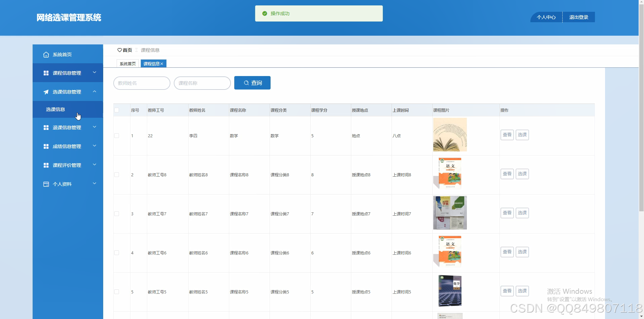Image resolution: width=644 pixels, height=319 pixels.
Task: Expand 课程信息管理 menu chevron
Action: point(94,72)
